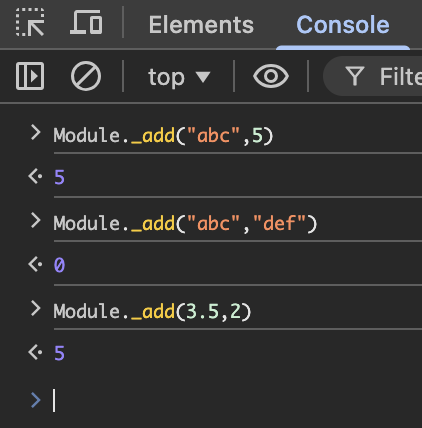Activate the inspect element picker icon
This screenshot has width=422, height=428.
click(30, 22)
